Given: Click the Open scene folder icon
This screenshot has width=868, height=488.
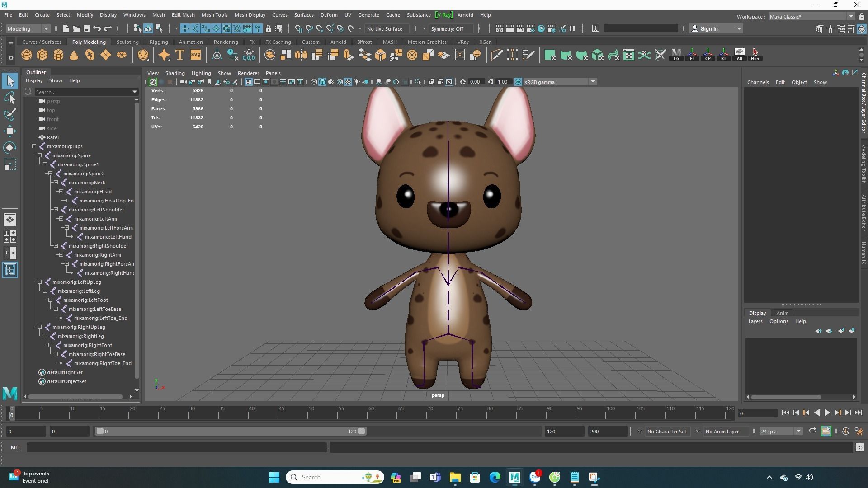Looking at the screenshot, I should click(x=76, y=28).
